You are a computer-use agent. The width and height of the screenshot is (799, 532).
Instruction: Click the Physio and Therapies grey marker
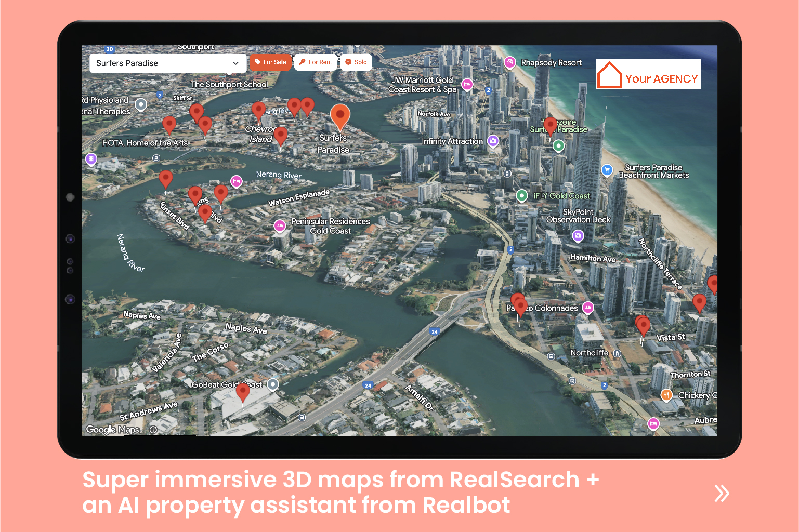(141, 105)
